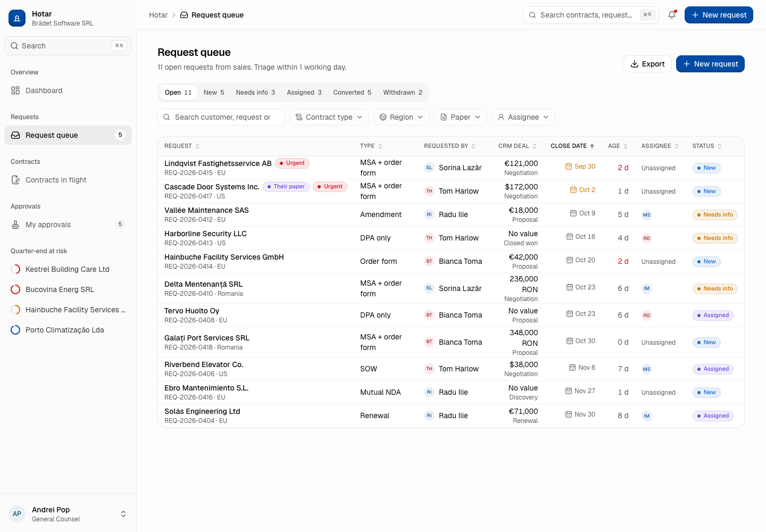Image resolution: width=766 pixels, height=532 pixels.
Task: Switch to the Converted tab
Action: click(352, 93)
